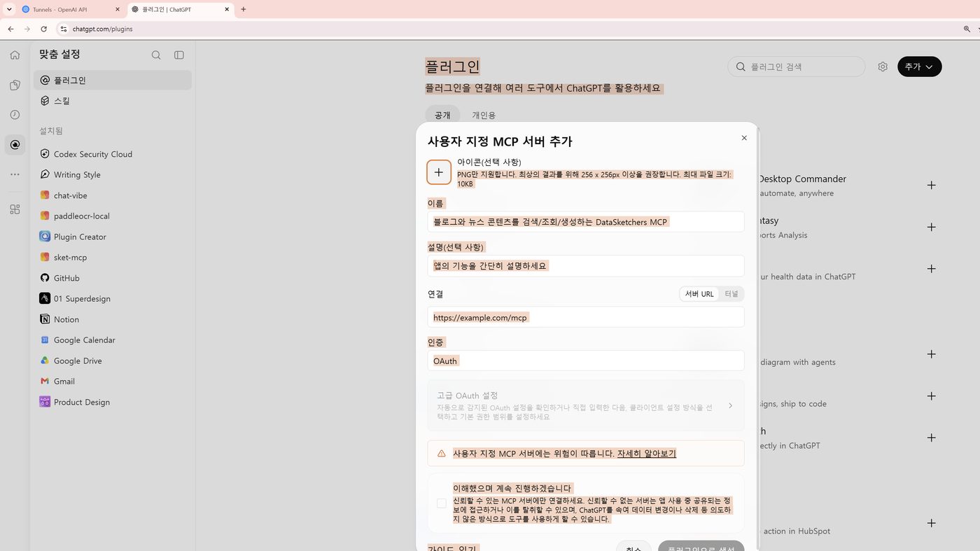Select 플러그인 in the sidebar
The height and width of the screenshot is (551, 980).
[x=112, y=81]
